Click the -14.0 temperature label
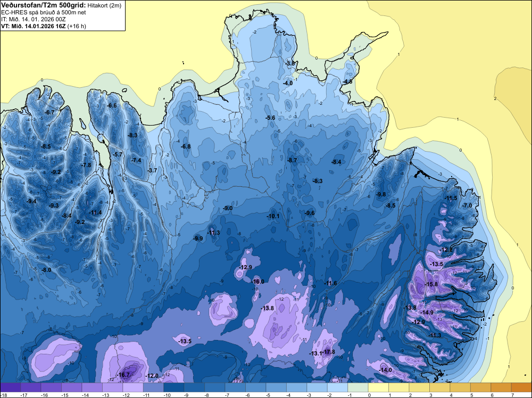The height and width of the screenshot is (398, 532). click(x=385, y=370)
